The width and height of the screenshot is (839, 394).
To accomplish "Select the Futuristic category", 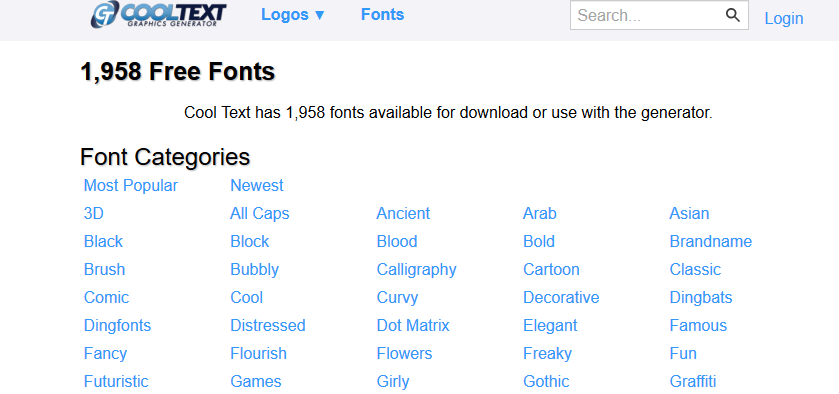I will point(116,381).
